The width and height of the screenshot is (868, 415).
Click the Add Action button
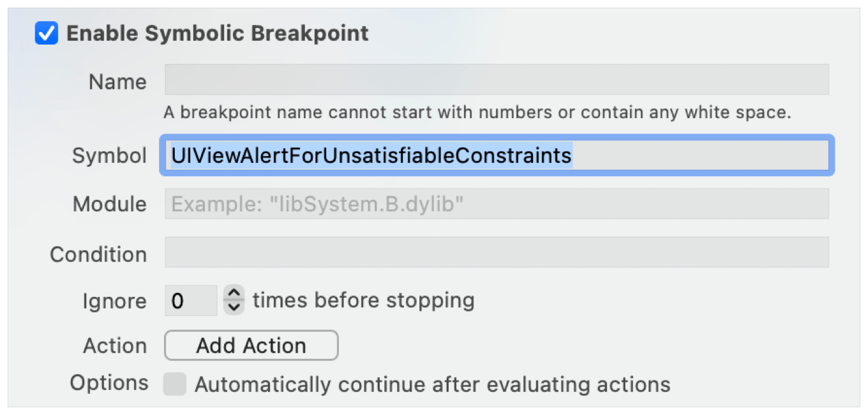click(251, 345)
